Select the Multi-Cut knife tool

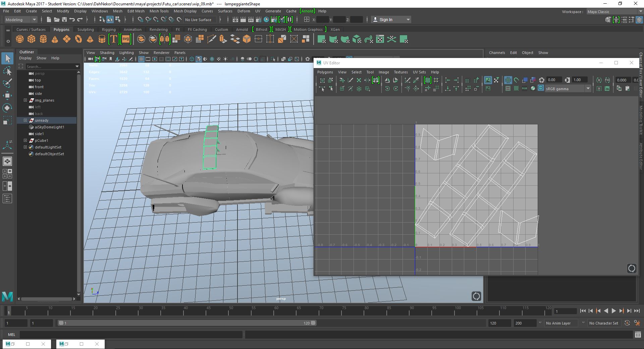pos(211,39)
